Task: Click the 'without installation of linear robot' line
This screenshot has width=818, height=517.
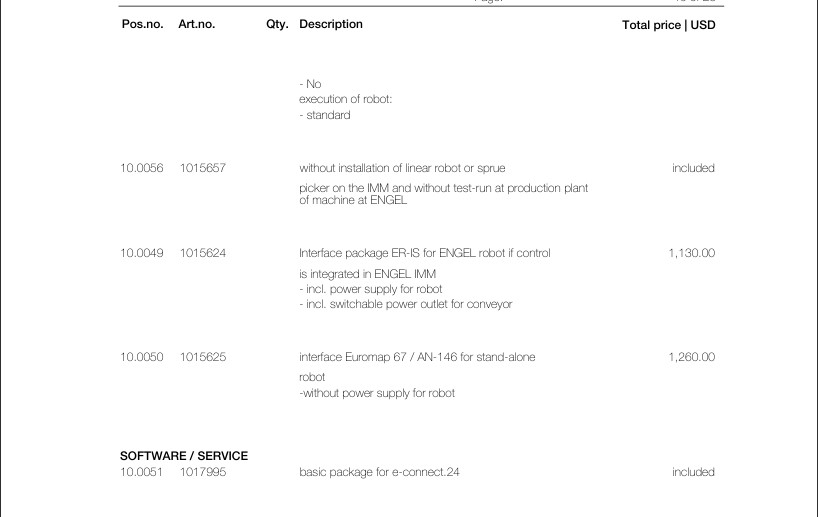Action: pyautogui.click(x=402, y=168)
